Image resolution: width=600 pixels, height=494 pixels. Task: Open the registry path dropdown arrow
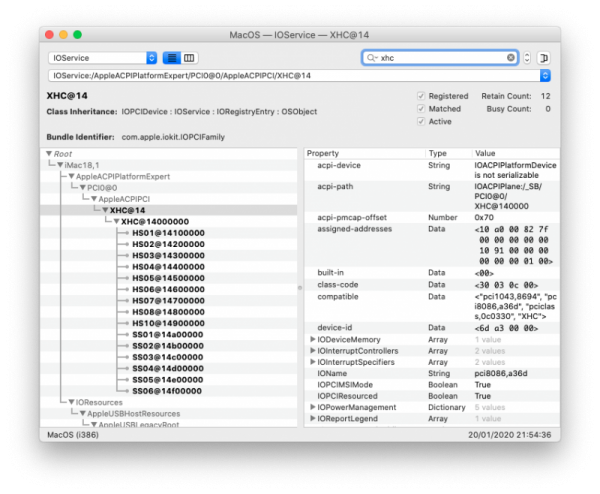545,75
